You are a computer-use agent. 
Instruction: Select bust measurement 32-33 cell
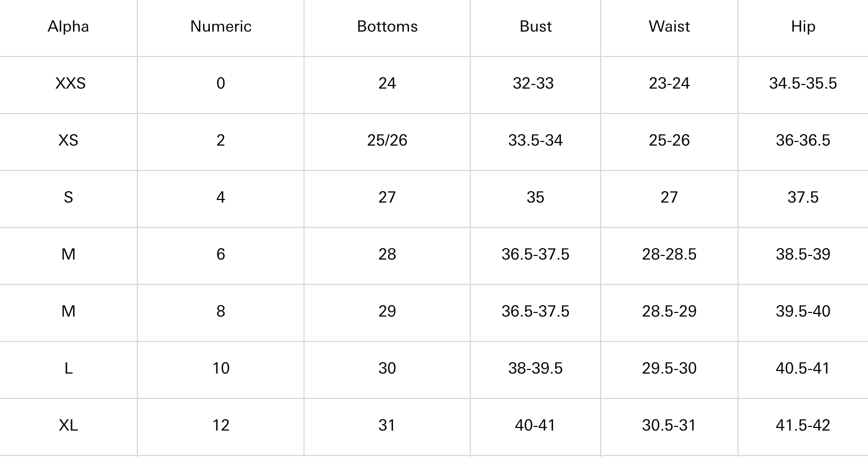coord(533,83)
